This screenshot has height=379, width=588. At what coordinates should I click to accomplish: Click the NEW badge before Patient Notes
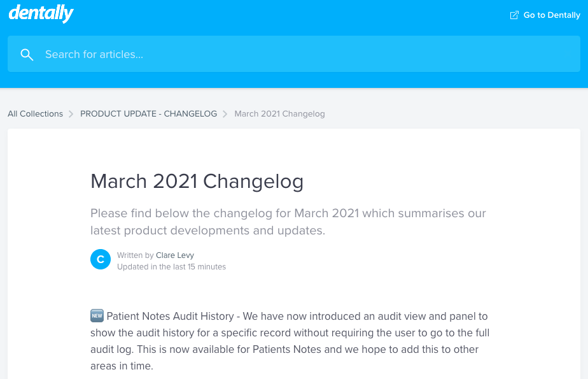click(97, 316)
